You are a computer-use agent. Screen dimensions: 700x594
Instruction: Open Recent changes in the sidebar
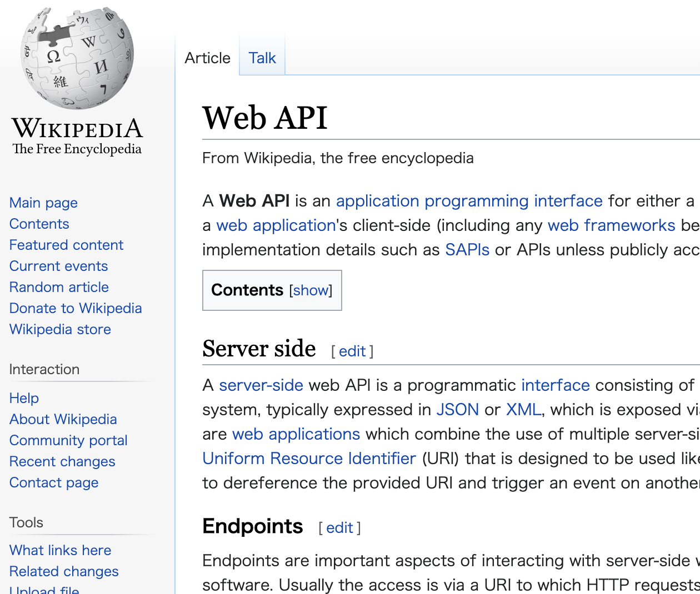[62, 461]
